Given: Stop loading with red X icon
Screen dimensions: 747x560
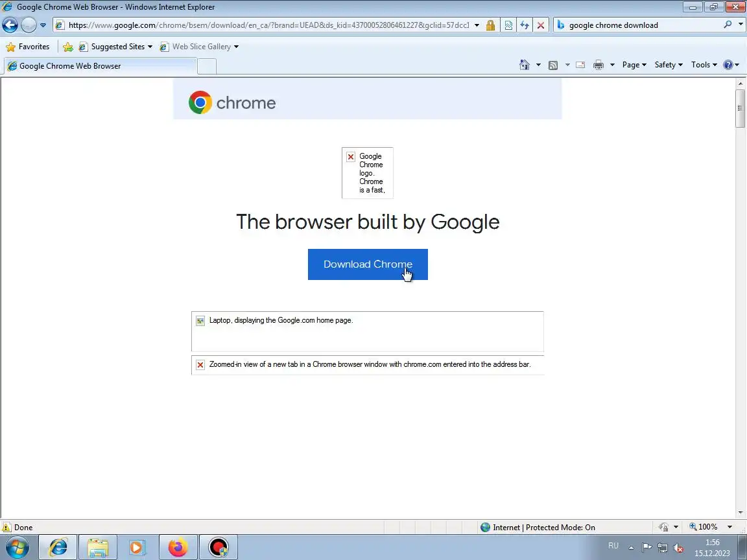Looking at the screenshot, I should click(541, 25).
